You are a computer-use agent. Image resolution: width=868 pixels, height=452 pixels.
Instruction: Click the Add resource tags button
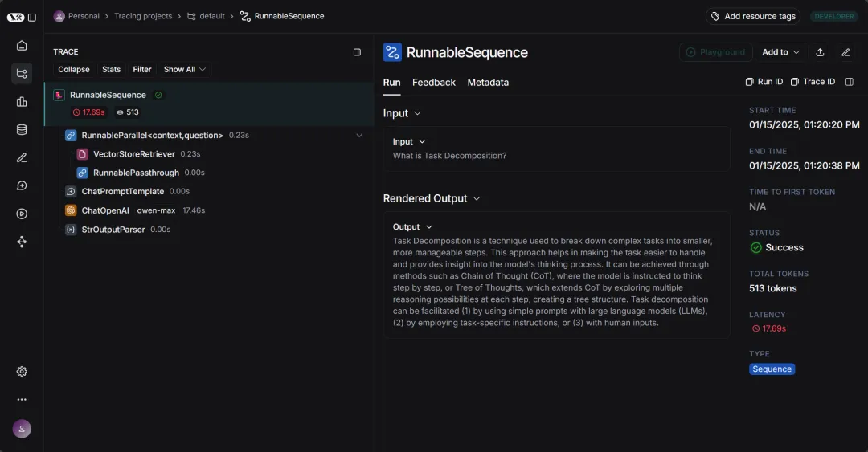click(x=753, y=16)
